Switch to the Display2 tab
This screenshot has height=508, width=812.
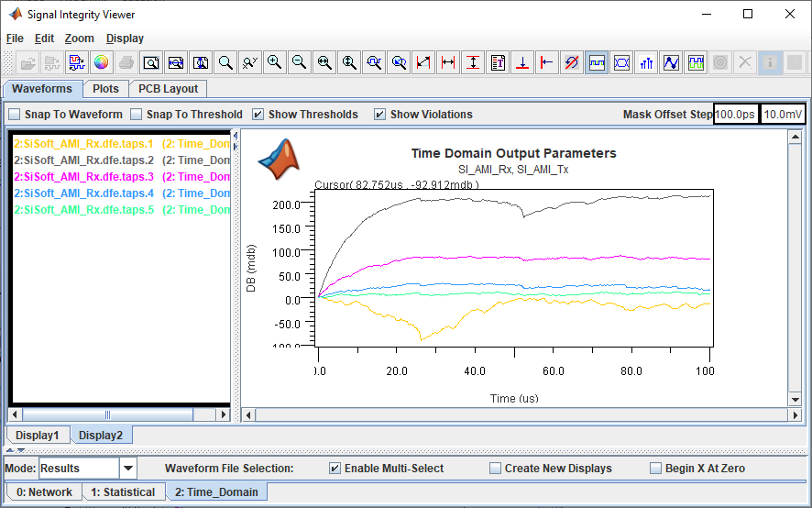101,435
